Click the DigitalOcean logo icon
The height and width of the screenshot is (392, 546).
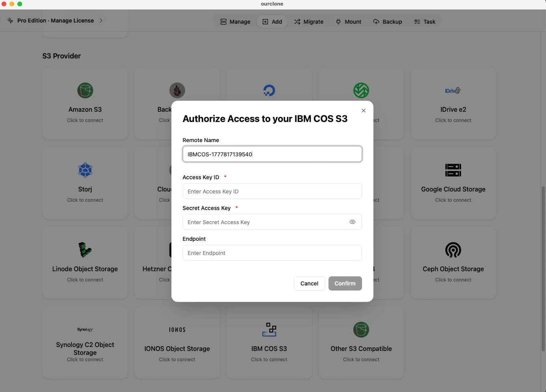[x=269, y=90]
